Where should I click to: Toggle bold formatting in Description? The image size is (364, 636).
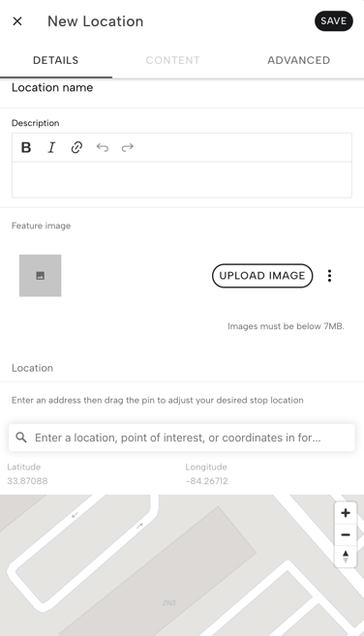point(26,147)
